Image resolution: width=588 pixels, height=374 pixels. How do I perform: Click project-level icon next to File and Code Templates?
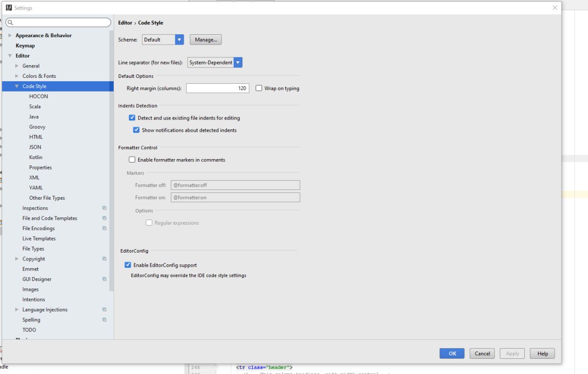(x=104, y=218)
